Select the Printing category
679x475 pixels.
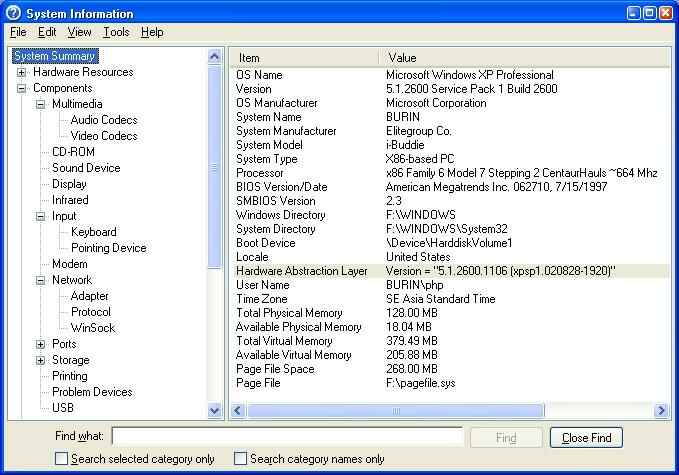point(70,376)
